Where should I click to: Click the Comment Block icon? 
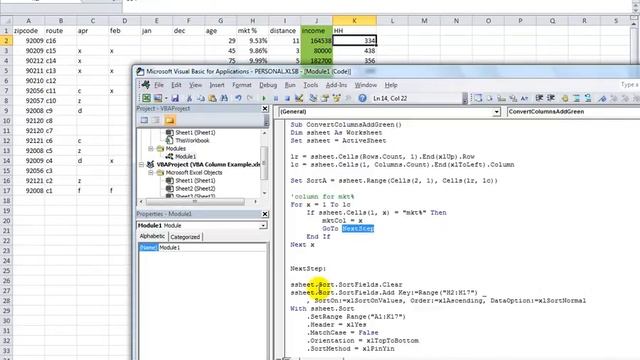click(x=577, y=98)
